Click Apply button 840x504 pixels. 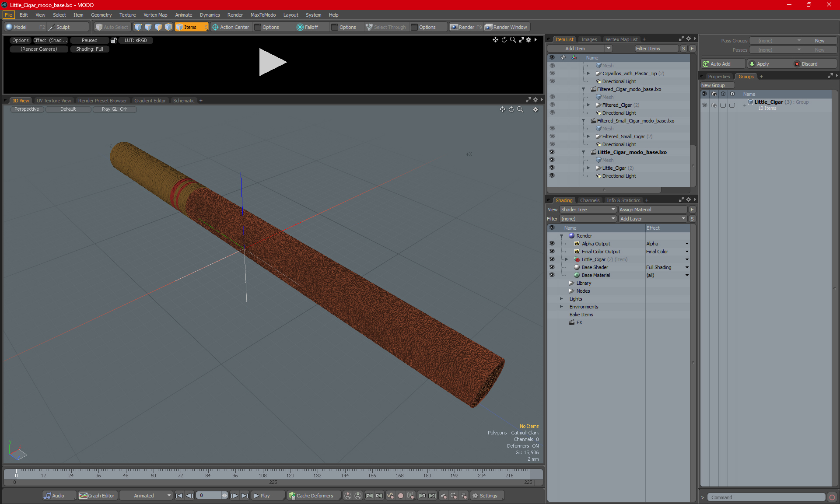pyautogui.click(x=769, y=64)
